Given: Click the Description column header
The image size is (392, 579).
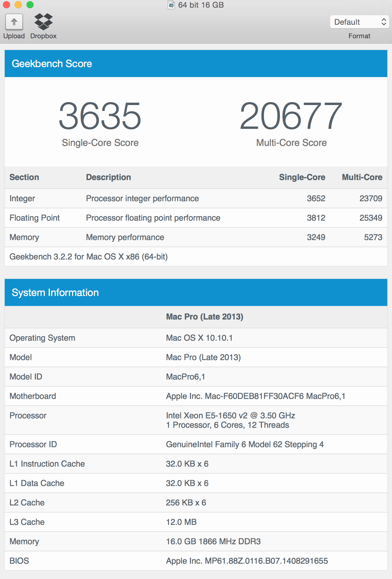Looking at the screenshot, I should 108,177.
